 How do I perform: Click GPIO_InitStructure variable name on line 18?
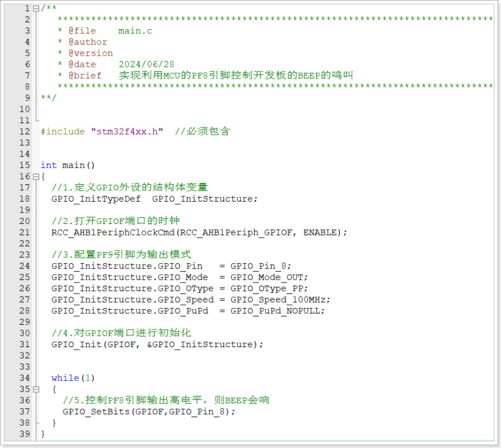click(x=203, y=199)
